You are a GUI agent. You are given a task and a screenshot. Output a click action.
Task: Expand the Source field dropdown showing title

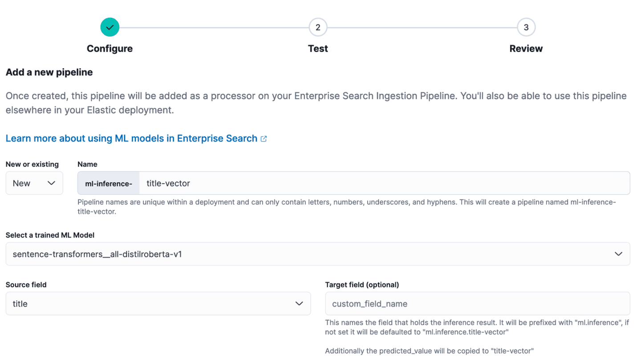[158, 303]
